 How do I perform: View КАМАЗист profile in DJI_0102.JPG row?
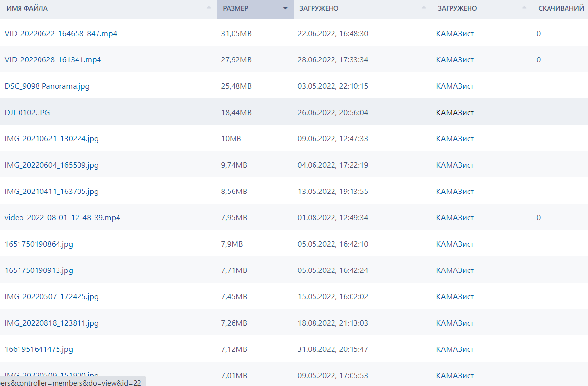pyautogui.click(x=455, y=113)
